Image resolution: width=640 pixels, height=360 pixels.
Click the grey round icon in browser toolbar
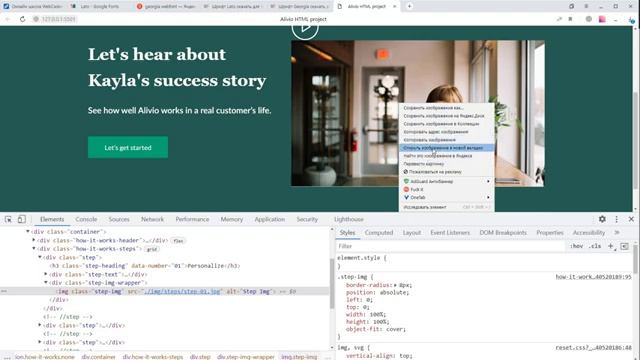pos(588,19)
